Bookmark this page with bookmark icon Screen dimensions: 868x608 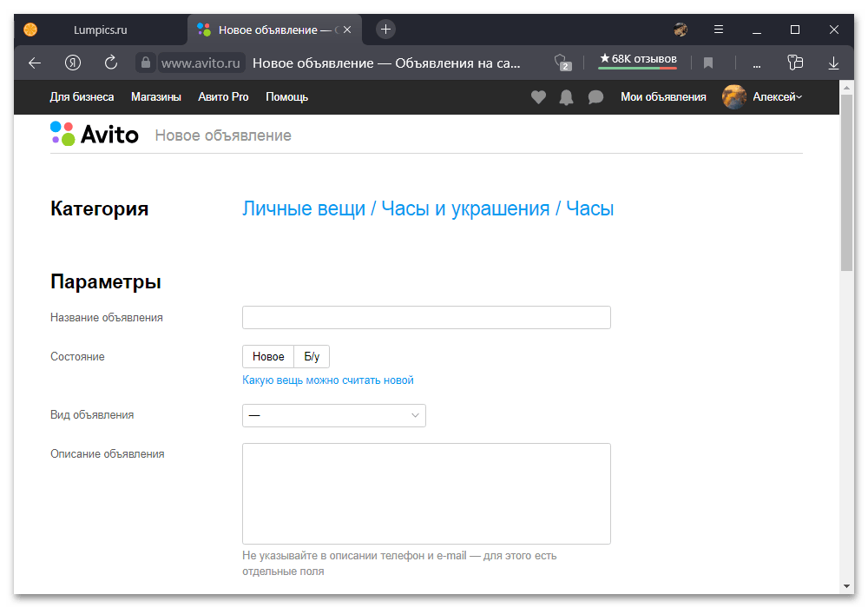708,63
